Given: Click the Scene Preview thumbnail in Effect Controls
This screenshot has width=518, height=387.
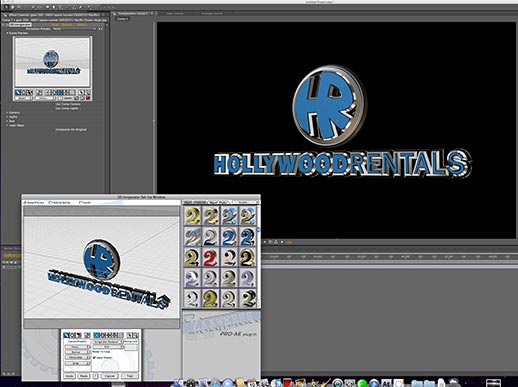Looking at the screenshot, I should point(52,62).
